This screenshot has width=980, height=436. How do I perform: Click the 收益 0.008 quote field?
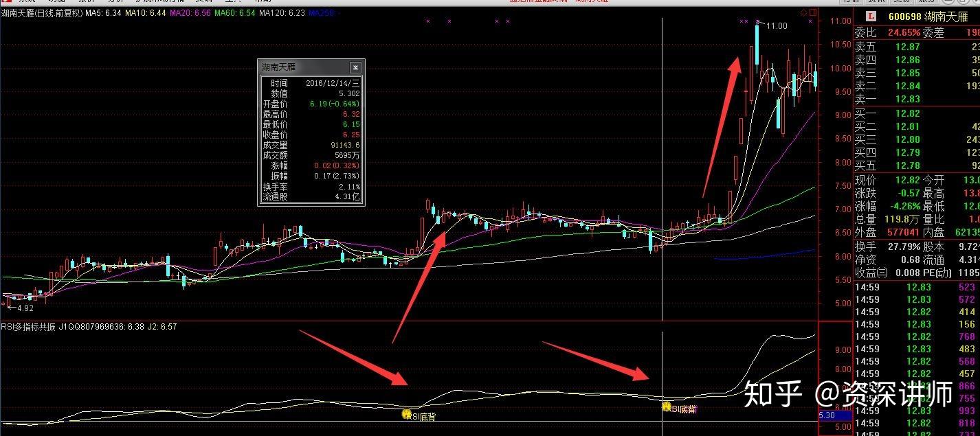[x=887, y=273]
